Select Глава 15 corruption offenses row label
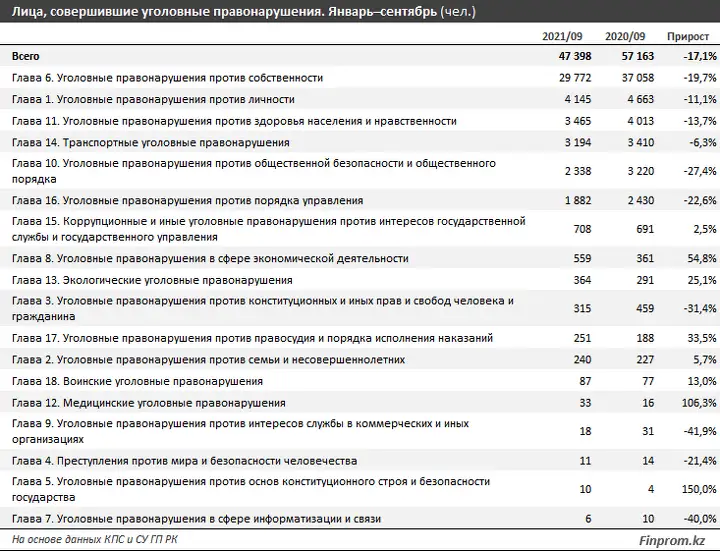Image resolution: width=720 pixels, height=551 pixels. [x=269, y=229]
